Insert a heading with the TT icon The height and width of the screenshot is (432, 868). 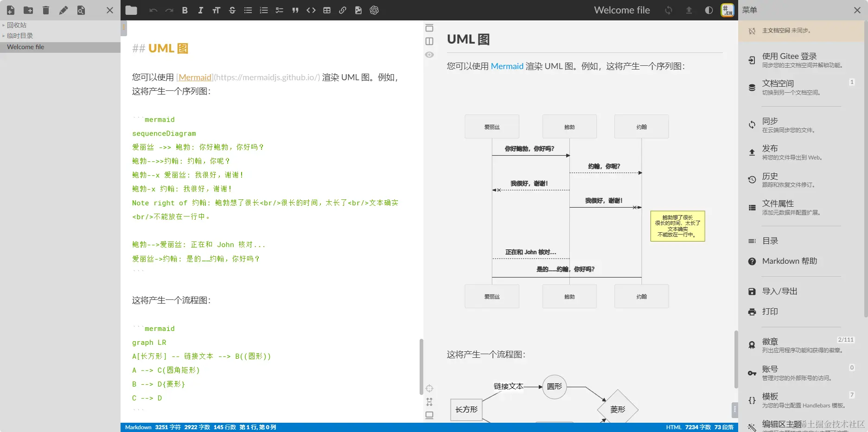point(217,10)
